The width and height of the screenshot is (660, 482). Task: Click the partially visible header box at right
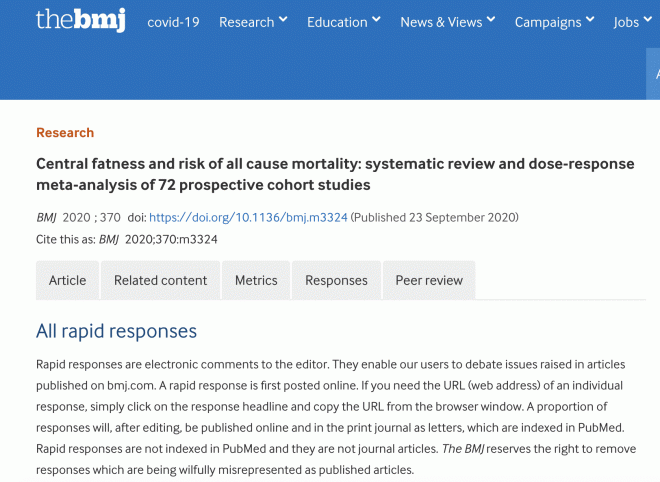pyautogui.click(x=653, y=74)
